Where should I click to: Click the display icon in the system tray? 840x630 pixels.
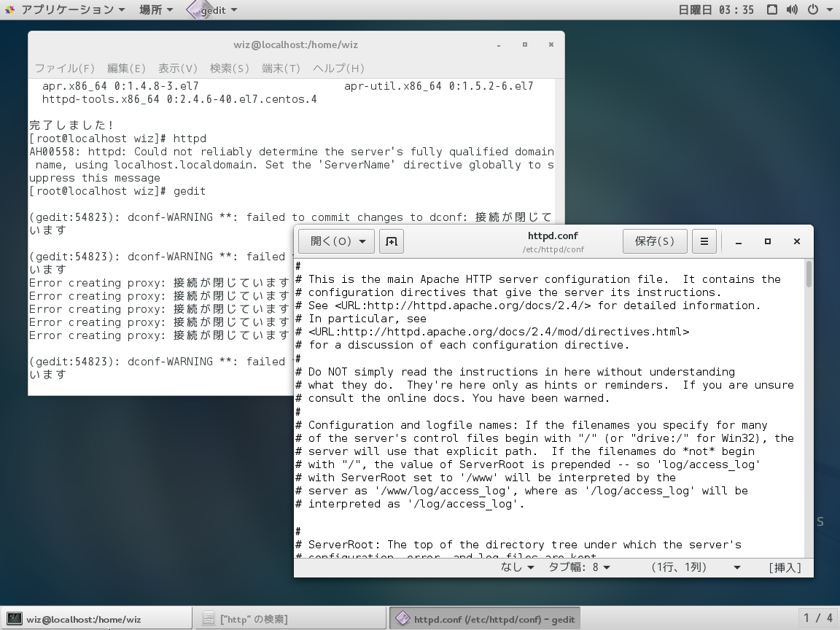772,9
